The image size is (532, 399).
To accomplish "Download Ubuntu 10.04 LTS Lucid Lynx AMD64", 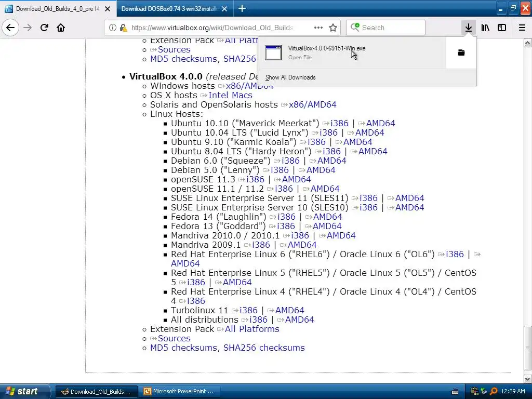I will point(370,132).
